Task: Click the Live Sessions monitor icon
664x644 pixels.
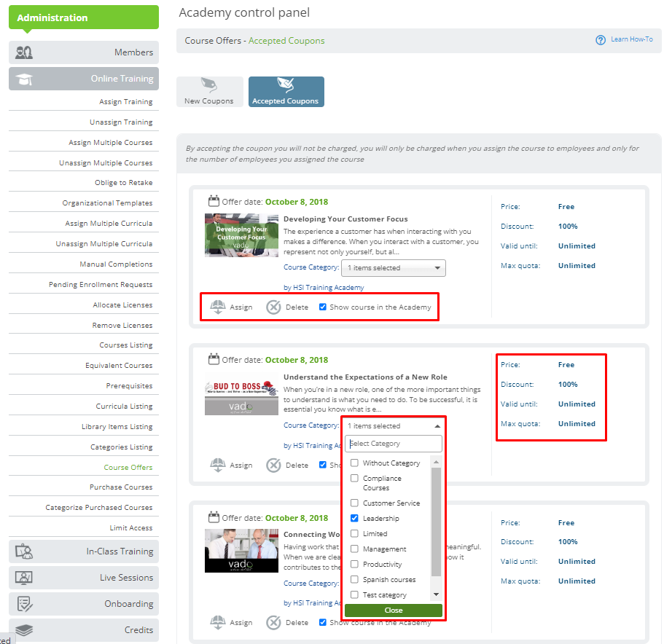Action: (24, 578)
